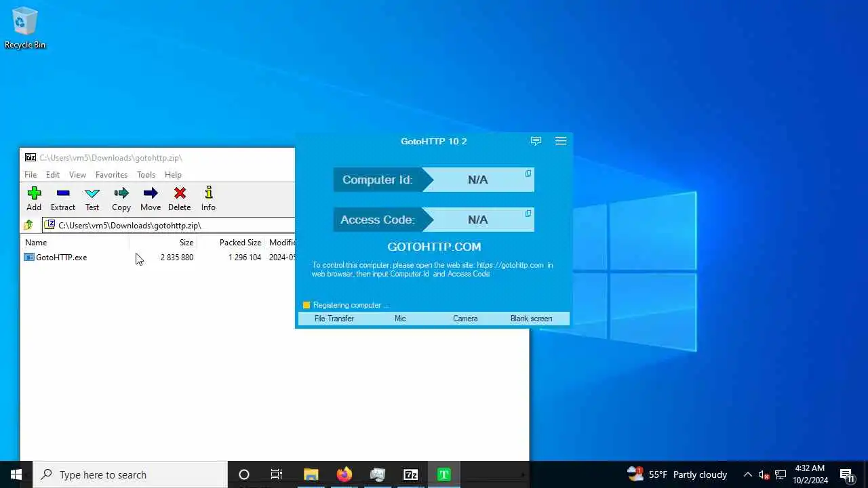Click the Registering computer status text
This screenshot has height=488, width=868.
pos(351,305)
